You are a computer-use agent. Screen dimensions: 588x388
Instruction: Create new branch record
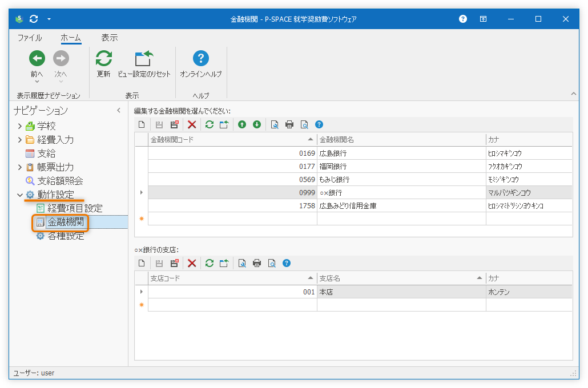142,263
